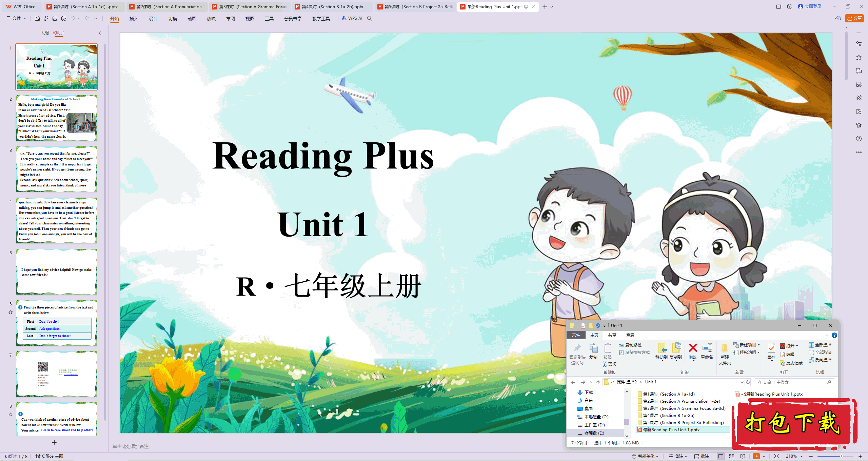This screenshot has height=461, width=868.
Task: Open 备注 notes dropdown in status bar
Action: 678,456
